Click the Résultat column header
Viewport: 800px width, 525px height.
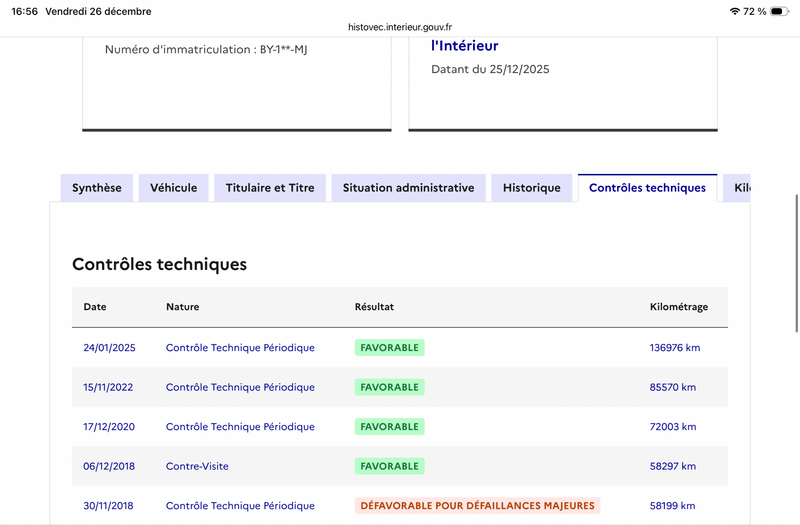[x=375, y=307]
